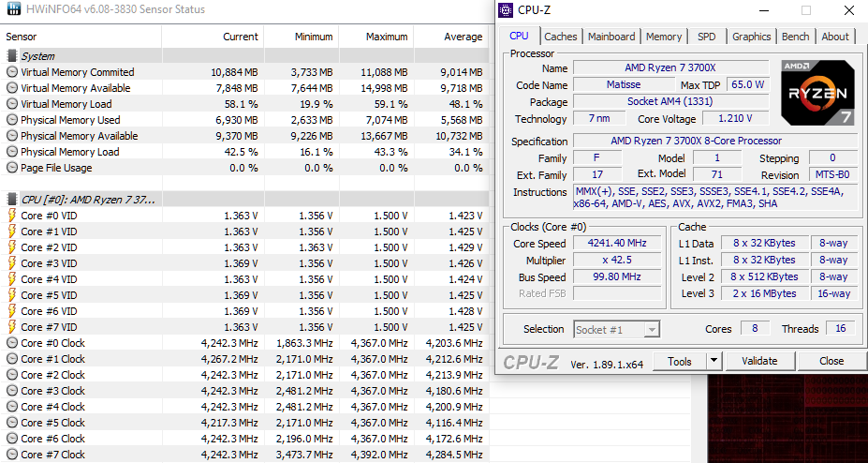Switch to the Graphics tab
The height and width of the screenshot is (463, 868).
click(x=751, y=37)
